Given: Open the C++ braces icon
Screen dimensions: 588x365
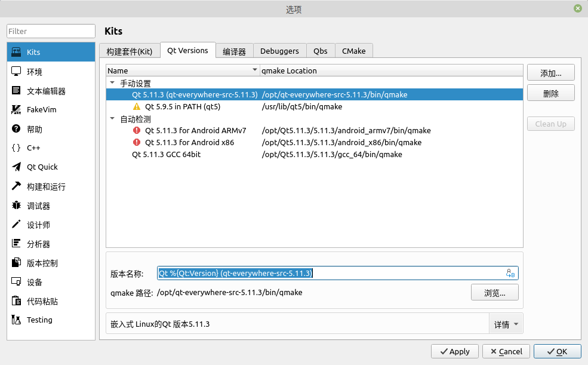Looking at the screenshot, I should [x=16, y=148].
